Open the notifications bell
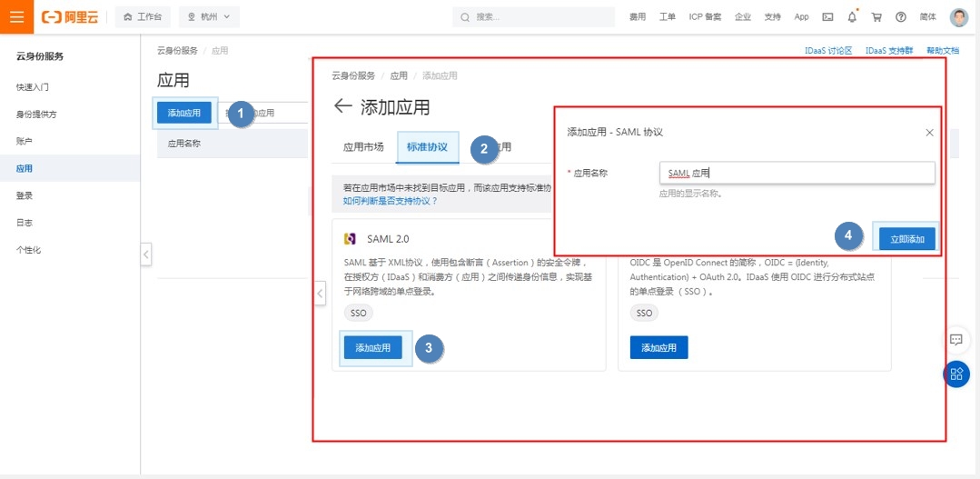This screenshot has height=479, width=980. click(x=852, y=16)
